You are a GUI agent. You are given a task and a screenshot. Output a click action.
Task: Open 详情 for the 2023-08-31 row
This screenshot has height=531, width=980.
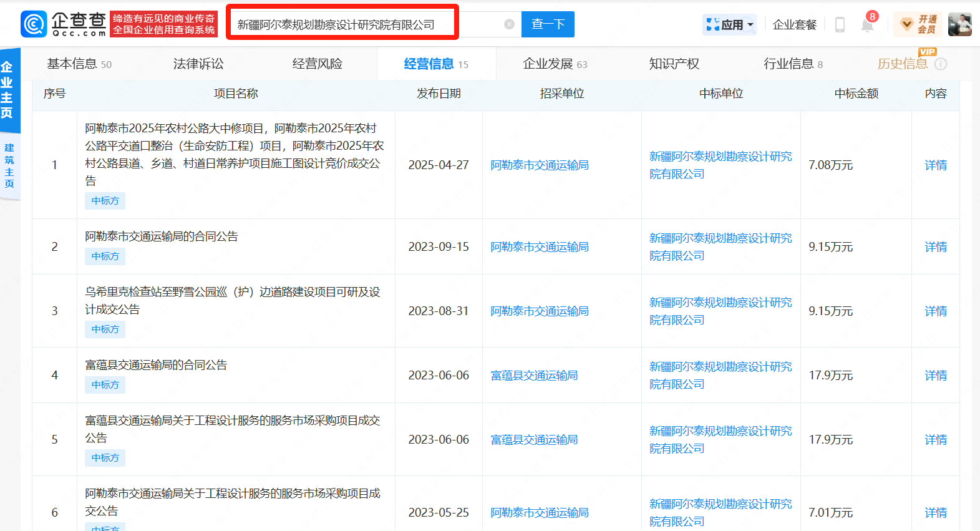(x=935, y=311)
